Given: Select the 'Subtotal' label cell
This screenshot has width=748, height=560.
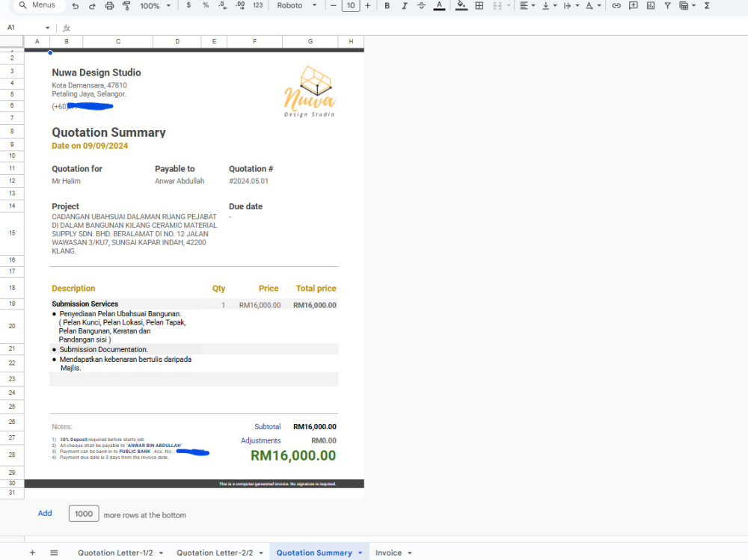Looking at the screenshot, I should pos(268,427).
